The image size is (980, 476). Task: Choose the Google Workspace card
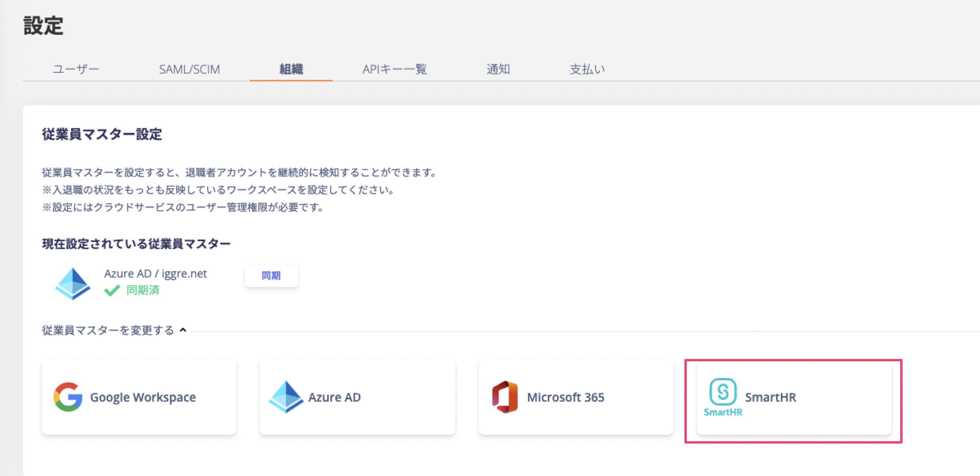point(139,397)
